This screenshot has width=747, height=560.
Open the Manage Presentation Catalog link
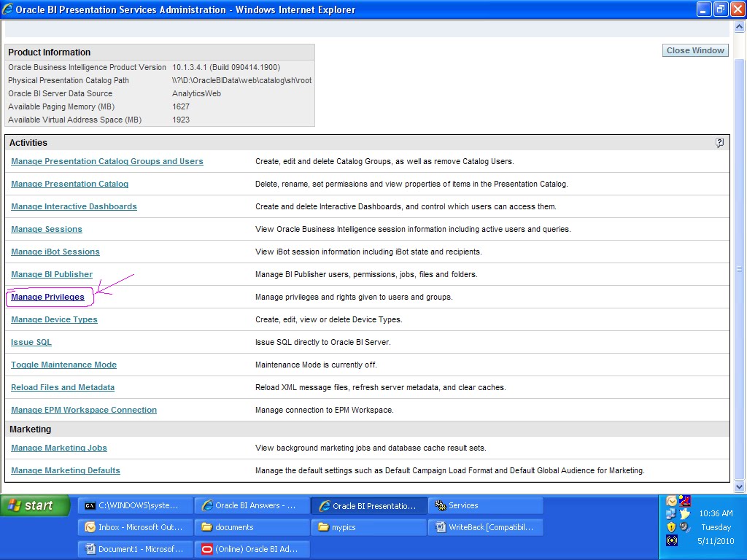point(69,184)
